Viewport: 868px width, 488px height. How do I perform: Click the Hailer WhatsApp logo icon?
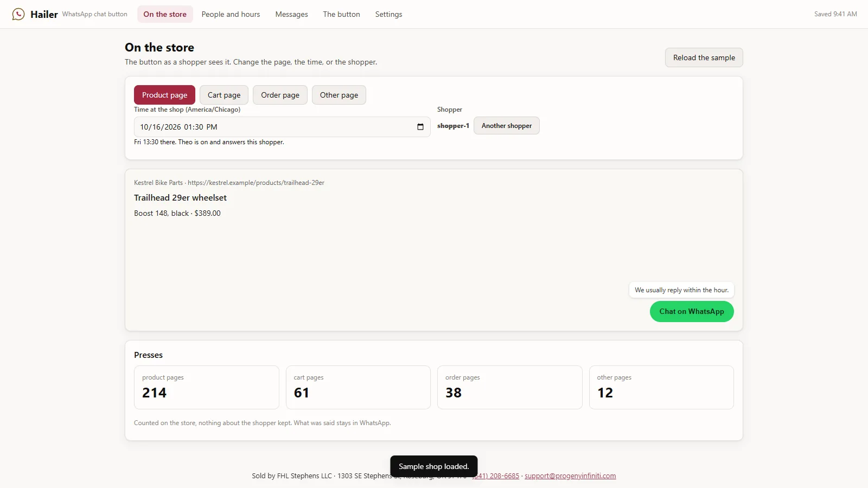click(18, 14)
